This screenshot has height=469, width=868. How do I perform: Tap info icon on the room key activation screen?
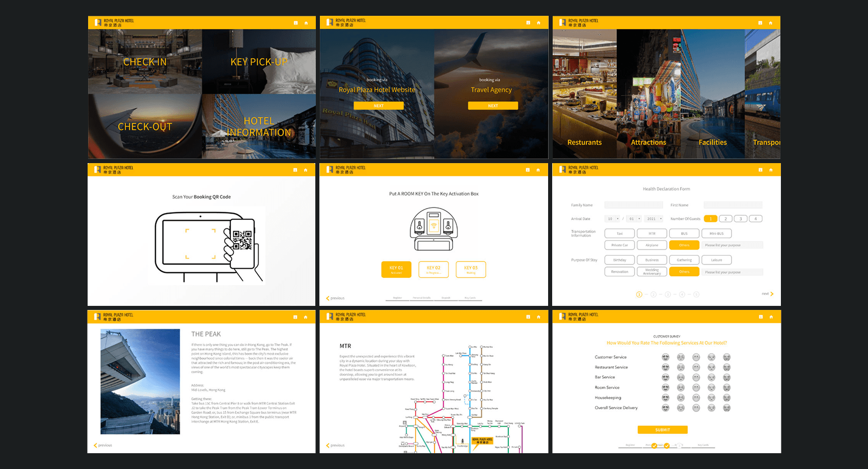pyautogui.click(x=528, y=170)
